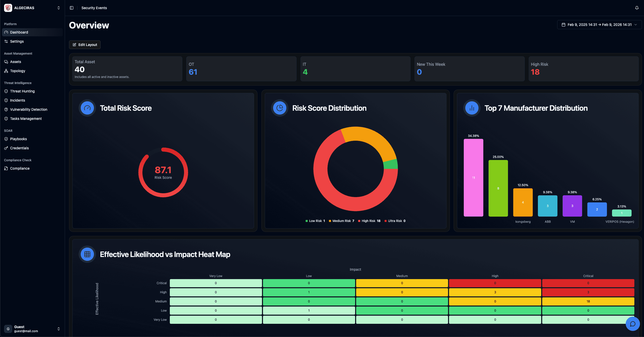Screen dimensions: 644x337
Task: Click the Manufacturer Distribution bar chart icon
Action: (x=472, y=108)
